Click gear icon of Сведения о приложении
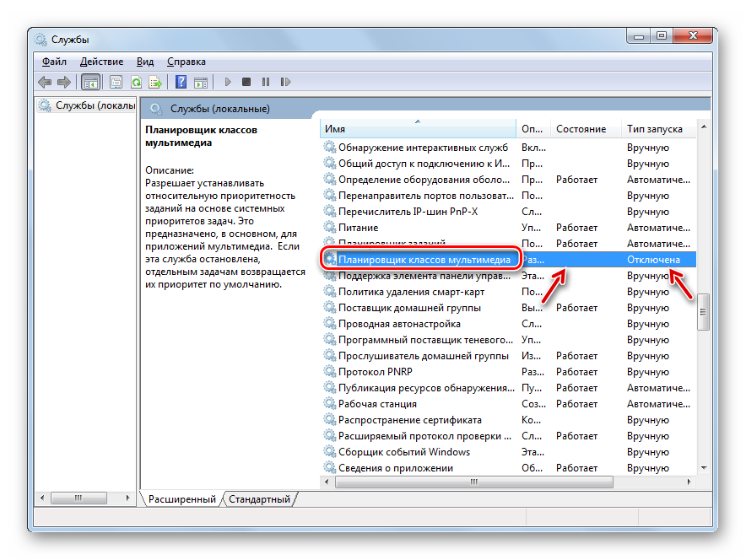 point(330,468)
